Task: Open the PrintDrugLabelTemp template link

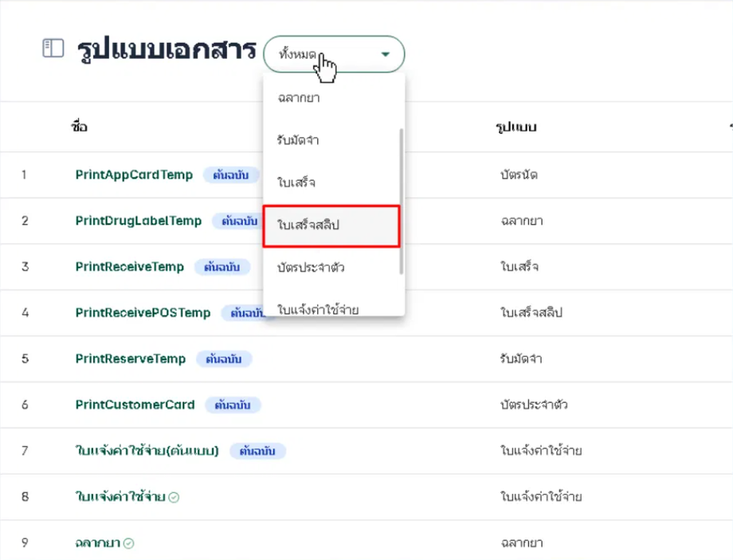Action: tap(139, 221)
